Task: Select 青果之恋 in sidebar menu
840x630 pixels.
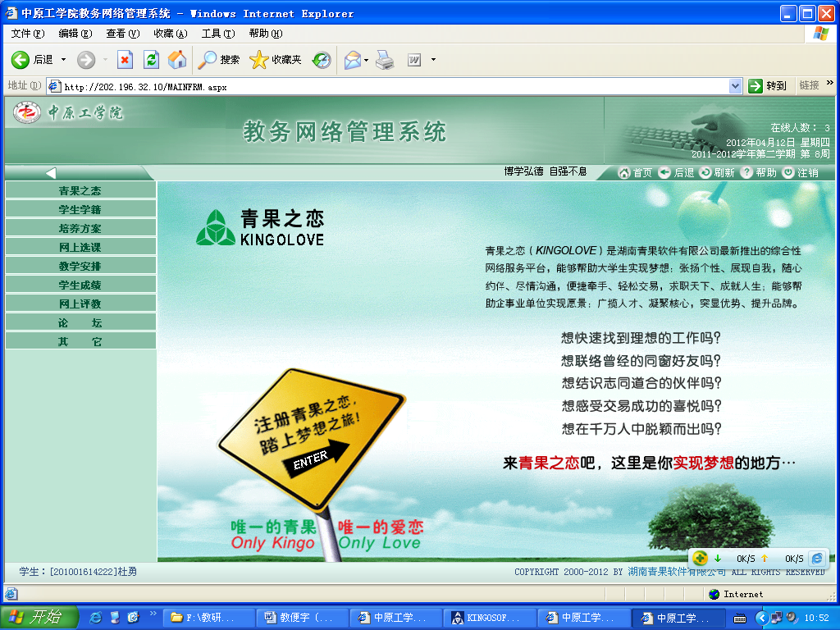Action: click(80, 190)
